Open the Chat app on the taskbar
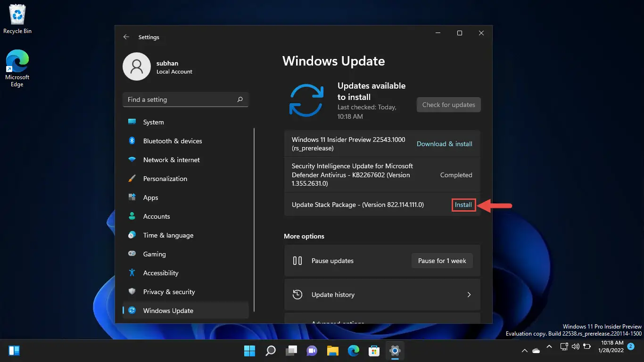Screen dimensions: 644x362 (x=312, y=351)
